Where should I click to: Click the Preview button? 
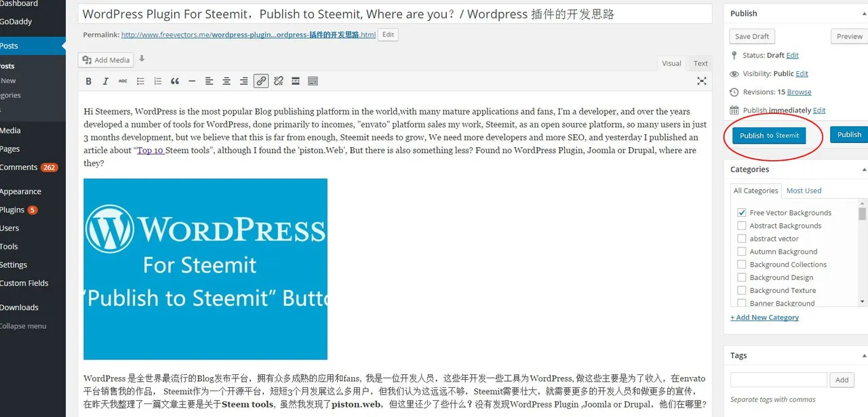click(x=849, y=37)
